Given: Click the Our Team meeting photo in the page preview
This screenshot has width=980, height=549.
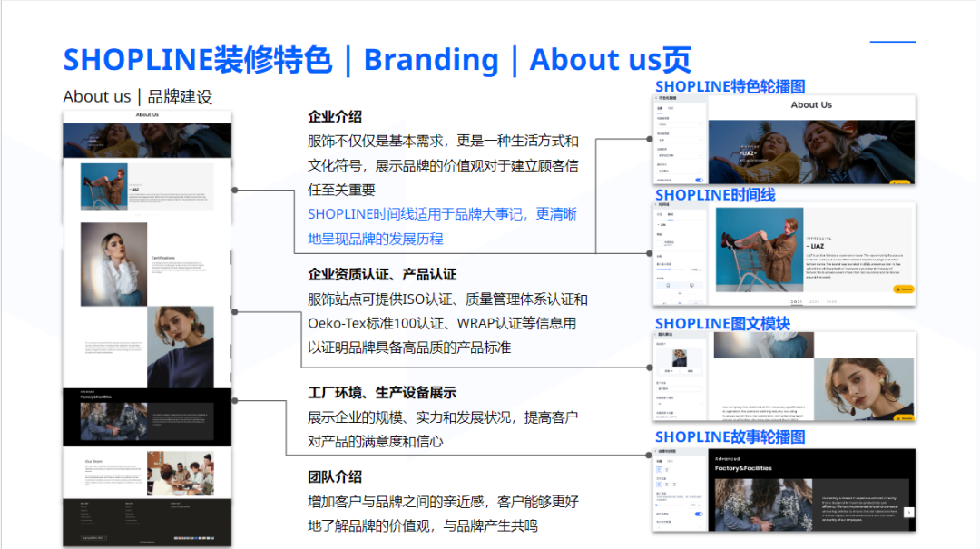Looking at the screenshot, I should pos(180,474).
